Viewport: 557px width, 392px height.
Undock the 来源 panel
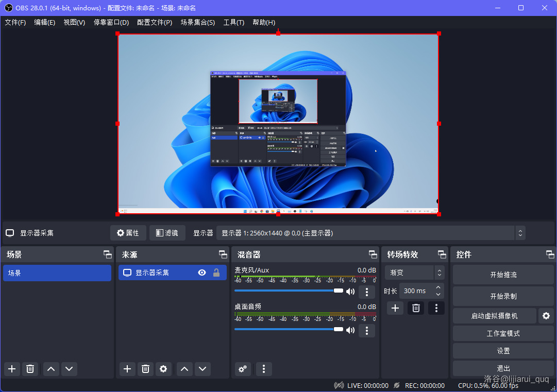point(223,254)
